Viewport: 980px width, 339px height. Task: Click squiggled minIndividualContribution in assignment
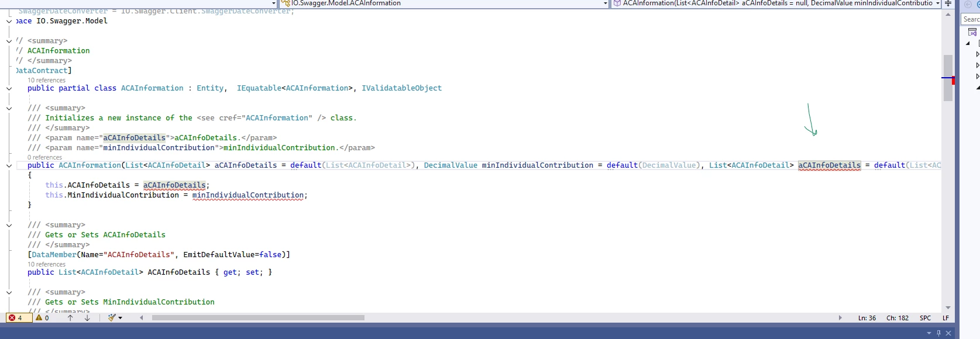[x=248, y=195]
